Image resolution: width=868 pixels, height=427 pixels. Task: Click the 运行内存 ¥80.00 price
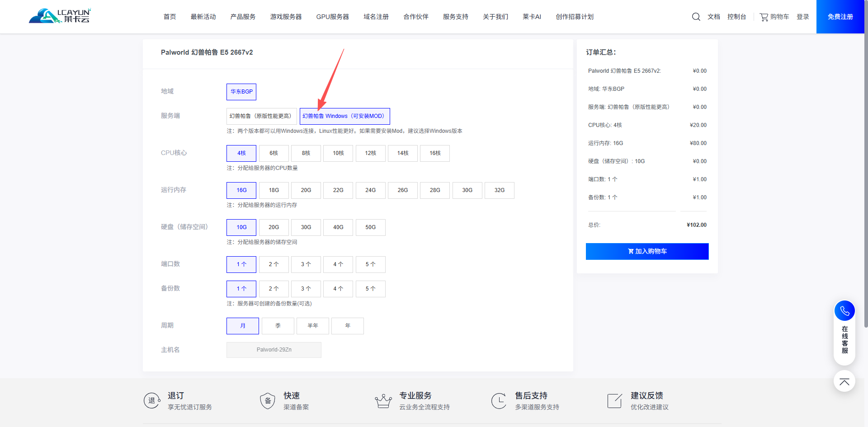point(698,143)
